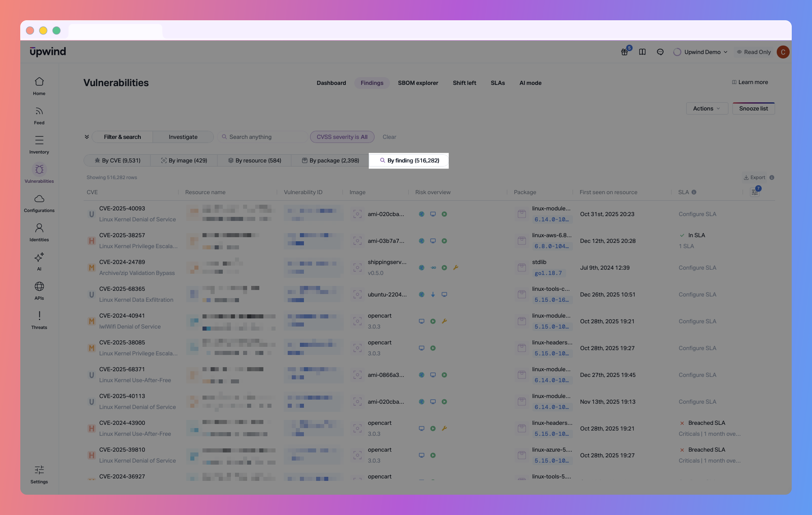Image resolution: width=812 pixels, height=515 pixels.
Task: Click the feedback chat bubble icon
Action: tap(660, 52)
